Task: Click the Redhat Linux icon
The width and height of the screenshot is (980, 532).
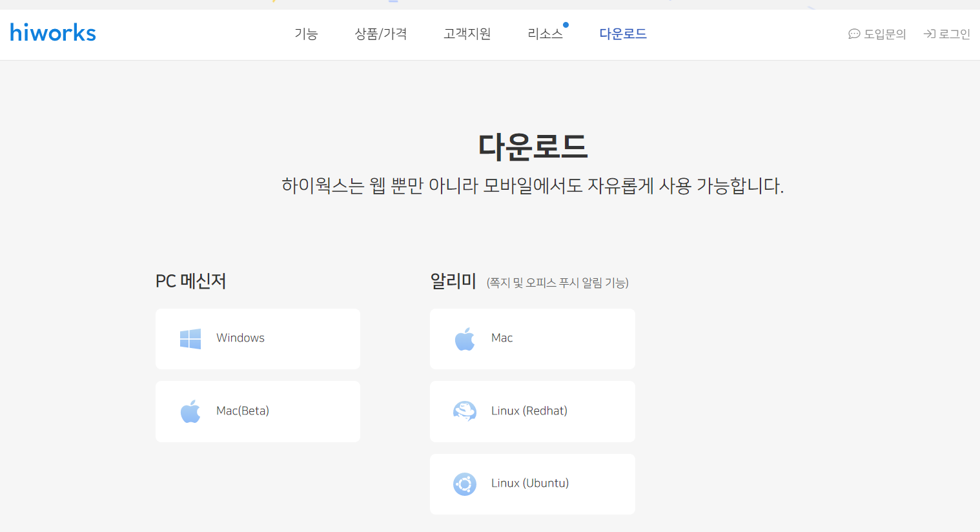Action: pyautogui.click(x=465, y=411)
